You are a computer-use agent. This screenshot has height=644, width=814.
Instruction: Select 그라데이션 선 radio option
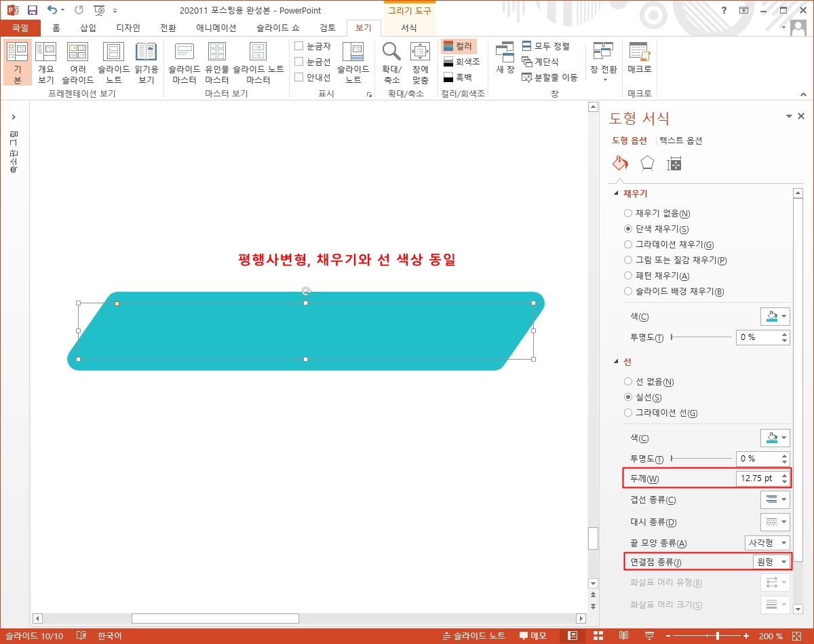628,413
